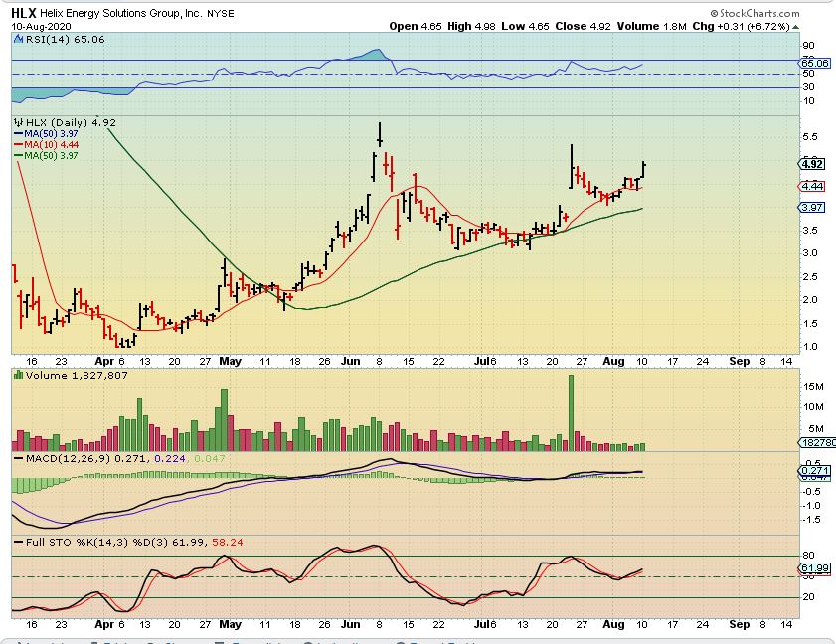The width and height of the screenshot is (836, 644).
Task: Click the 2.5 price axis label
Action: coord(809,276)
